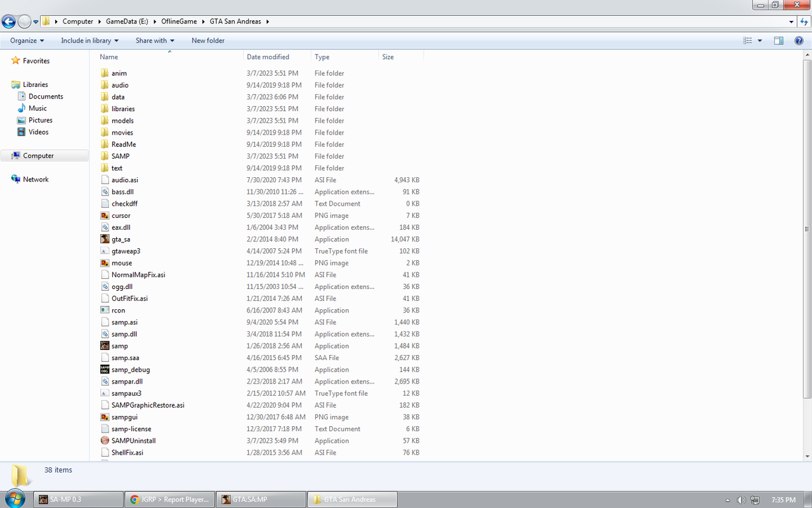Viewport: 812px width, 508px height.
Task: Select the samp_debug application icon
Action: click(105, 370)
